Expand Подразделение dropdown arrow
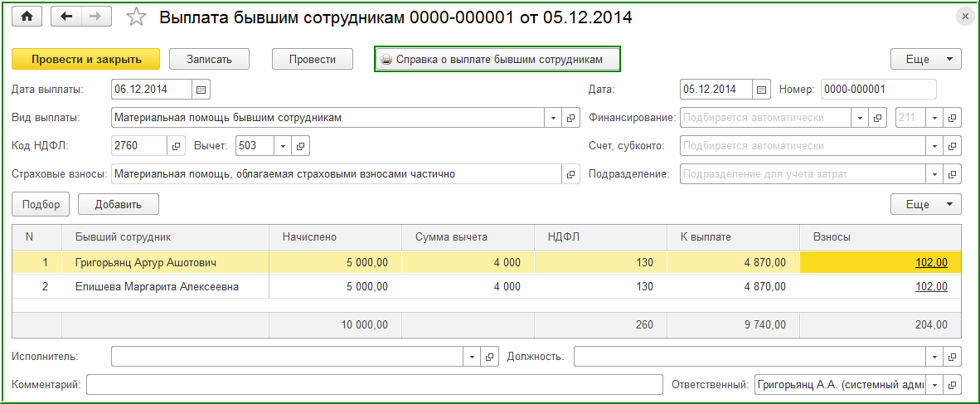This screenshot has height=404, width=980. [935, 174]
